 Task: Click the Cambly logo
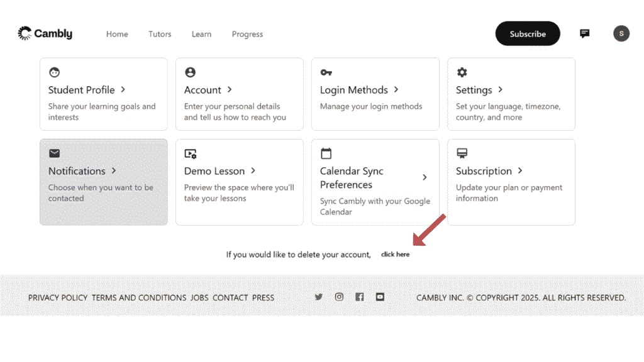click(45, 34)
